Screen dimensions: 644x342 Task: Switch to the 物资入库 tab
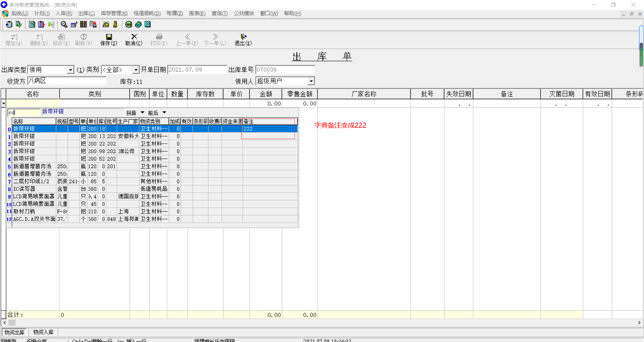[43, 332]
